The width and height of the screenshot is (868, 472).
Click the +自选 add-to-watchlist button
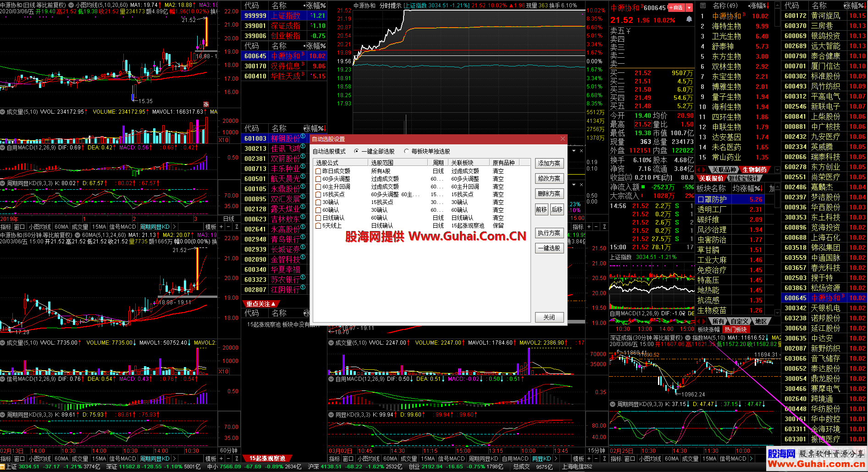[x=676, y=8]
